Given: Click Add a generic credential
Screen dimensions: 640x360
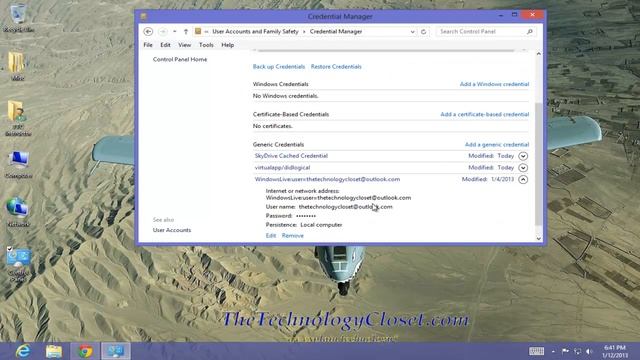Looking at the screenshot, I should coord(497,144).
